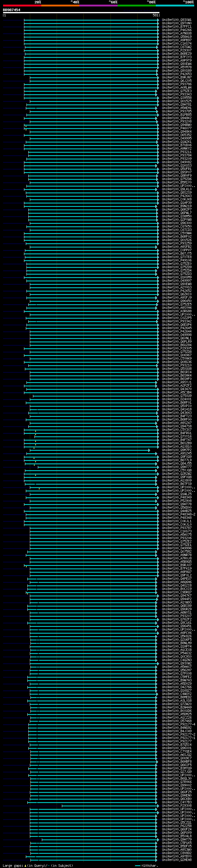Click the UniRef100_B6REZ9 label
This screenshot has height=868, width=197.
[177, 54]
